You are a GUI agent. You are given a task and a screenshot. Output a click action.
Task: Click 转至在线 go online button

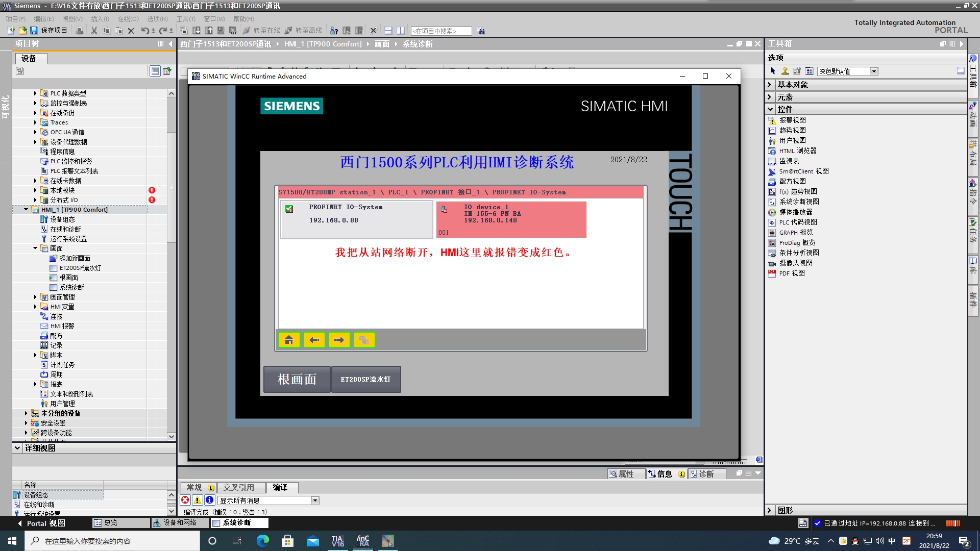coord(262,31)
